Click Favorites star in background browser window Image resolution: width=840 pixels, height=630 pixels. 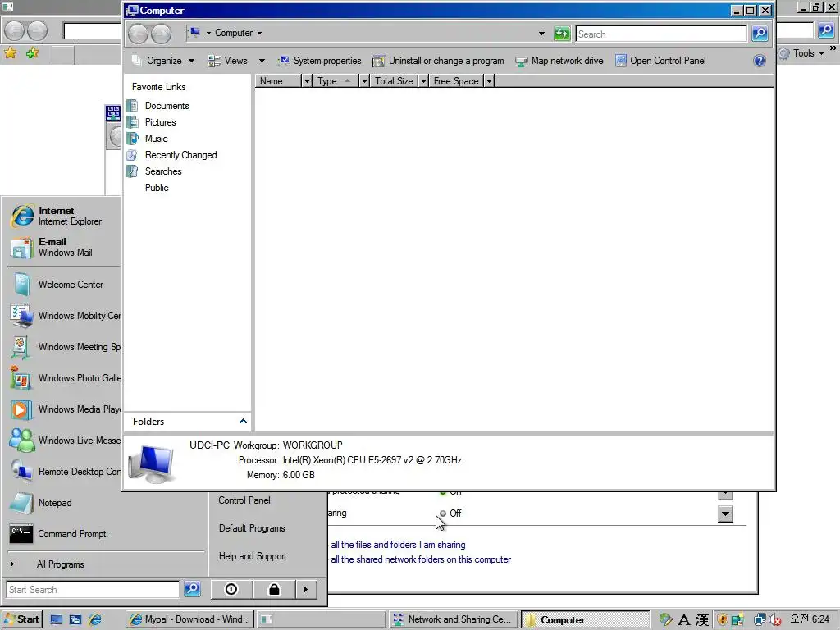tap(10, 53)
